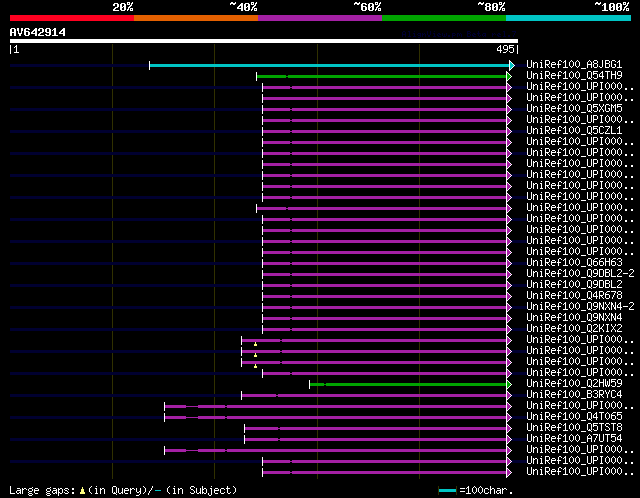640x498 pixels.
Task: Click the purple alignment bar for Q66H63
Action: [x=384, y=263]
